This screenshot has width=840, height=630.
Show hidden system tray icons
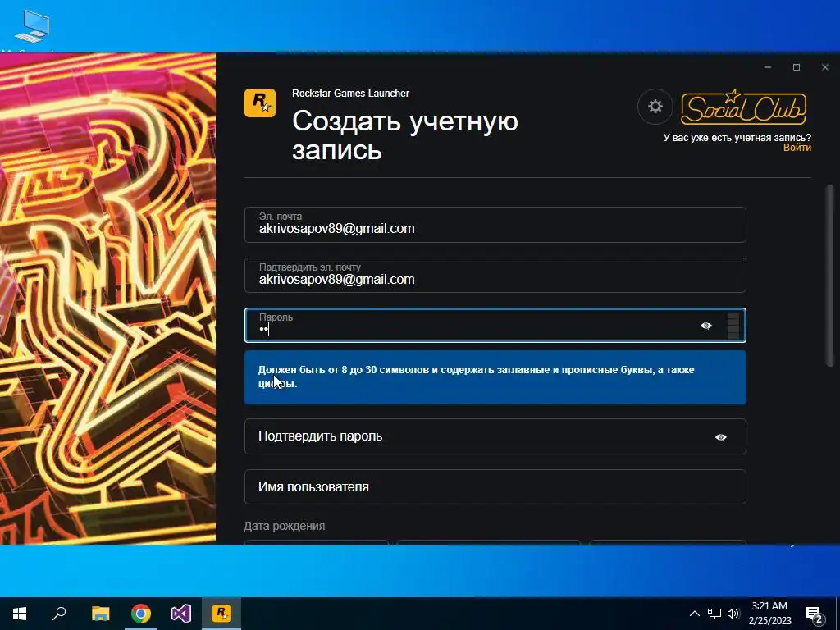694,614
